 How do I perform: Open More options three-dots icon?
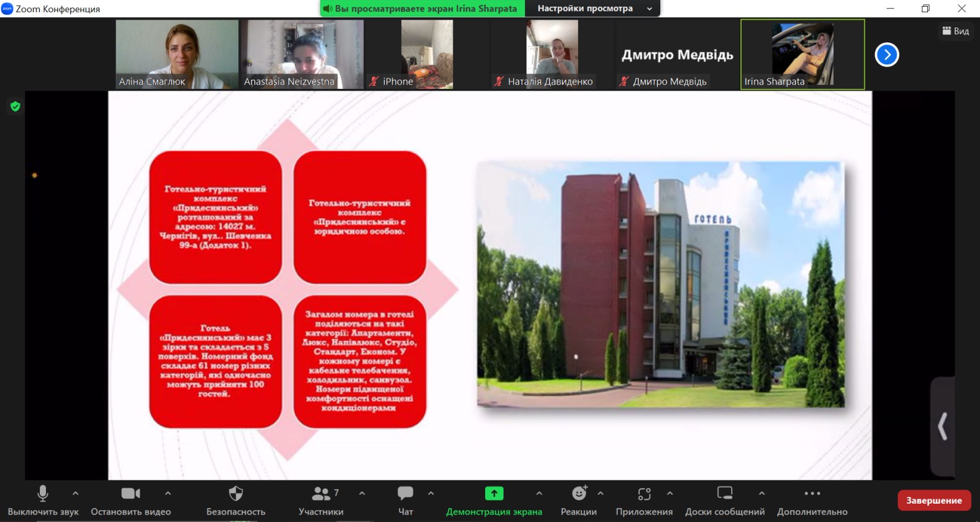[812, 493]
